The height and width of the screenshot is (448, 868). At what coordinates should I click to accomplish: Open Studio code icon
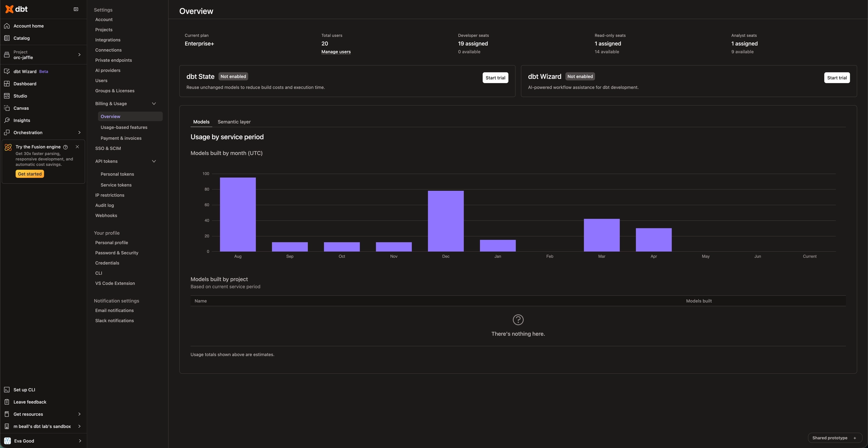(7, 96)
